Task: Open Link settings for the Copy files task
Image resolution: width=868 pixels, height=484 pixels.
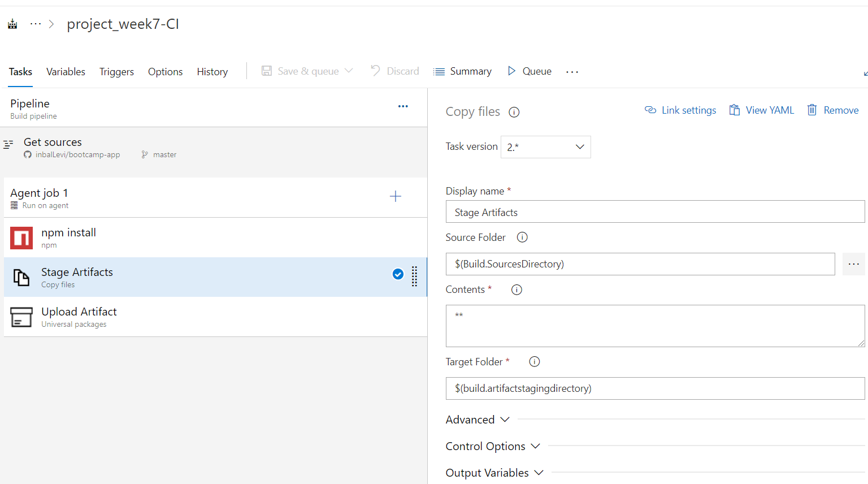Action: pyautogui.click(x=651, y=110)
